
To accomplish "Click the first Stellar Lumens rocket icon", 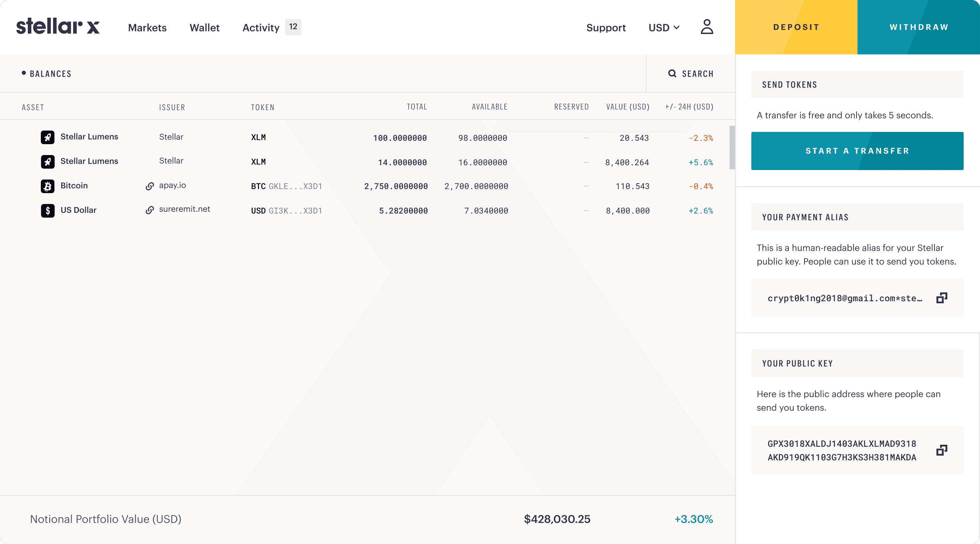I will (48, 137).
